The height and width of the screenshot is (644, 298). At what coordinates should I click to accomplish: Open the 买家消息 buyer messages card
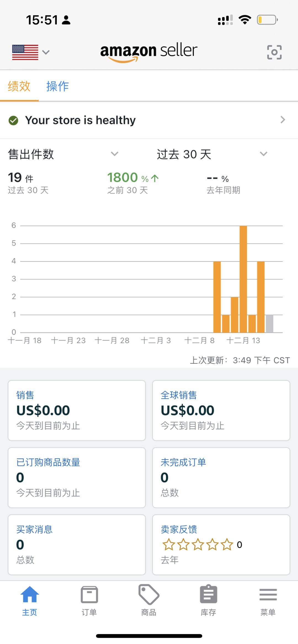point(77,545)
